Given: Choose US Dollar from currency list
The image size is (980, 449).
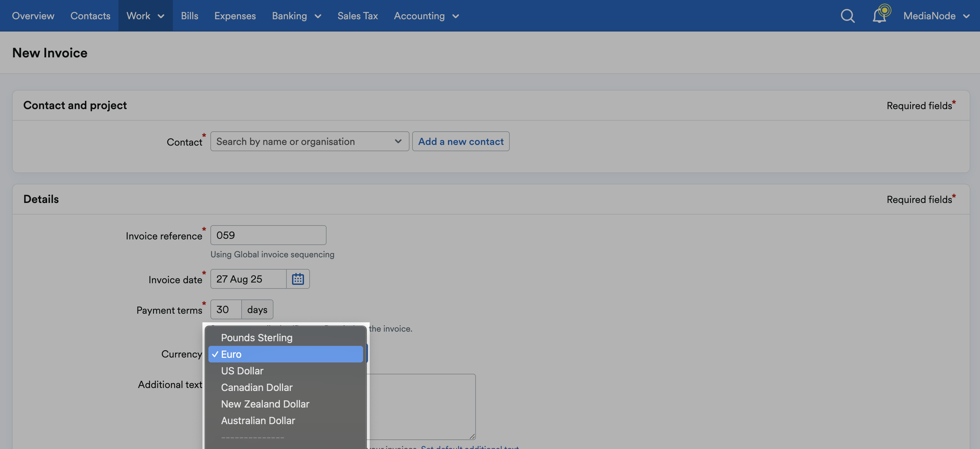Looking at the screenshot, I should [285, 371].
